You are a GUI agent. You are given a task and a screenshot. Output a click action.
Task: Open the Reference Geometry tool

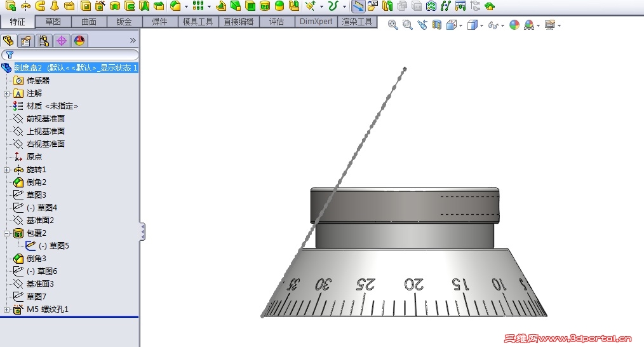pos(311,6)
